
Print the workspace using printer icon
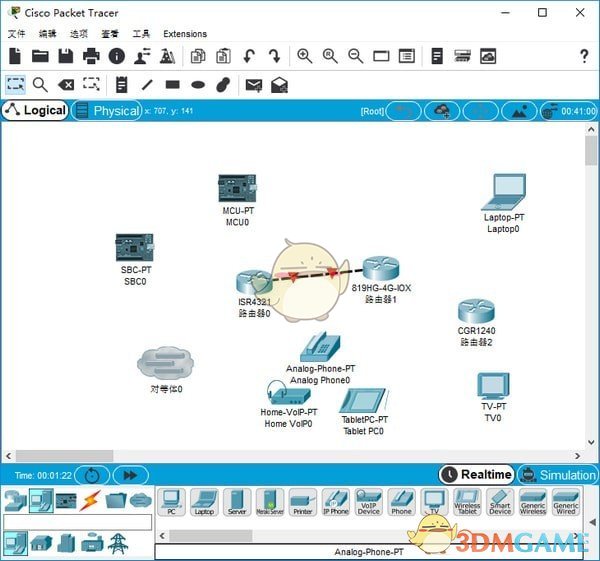pyautogui.click(x=91, y=56)
